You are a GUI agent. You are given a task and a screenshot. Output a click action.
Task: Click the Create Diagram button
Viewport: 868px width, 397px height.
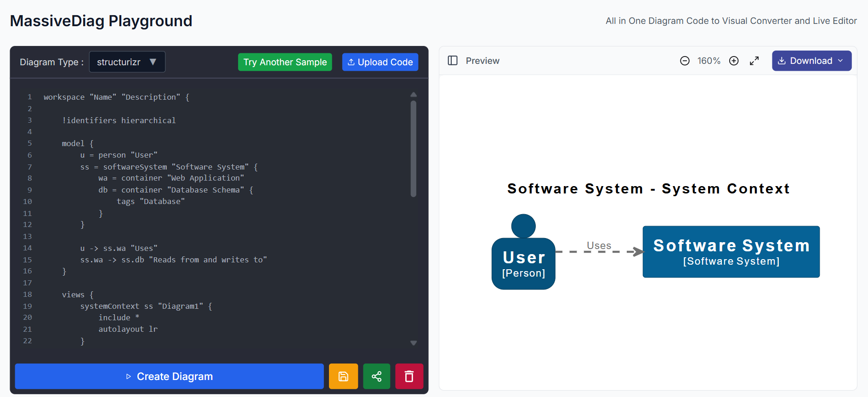coord(169,376)
